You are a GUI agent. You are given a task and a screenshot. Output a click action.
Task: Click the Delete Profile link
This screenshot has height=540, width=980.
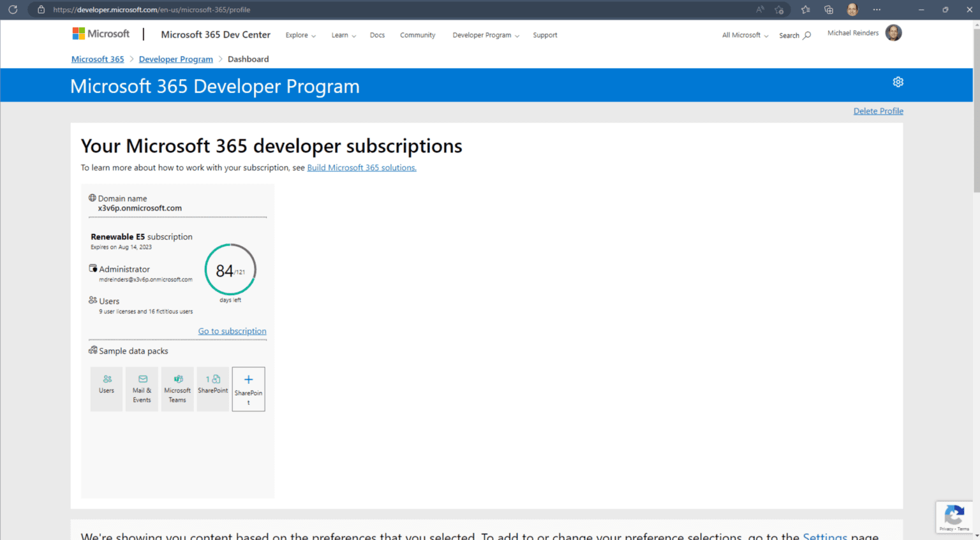878,111
